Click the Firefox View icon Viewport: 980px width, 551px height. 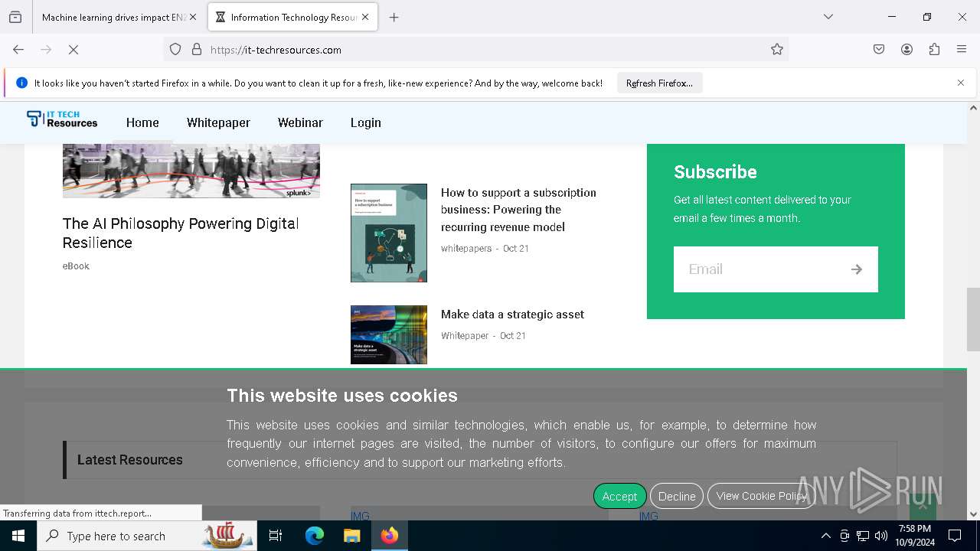click(x=15, y=17)
